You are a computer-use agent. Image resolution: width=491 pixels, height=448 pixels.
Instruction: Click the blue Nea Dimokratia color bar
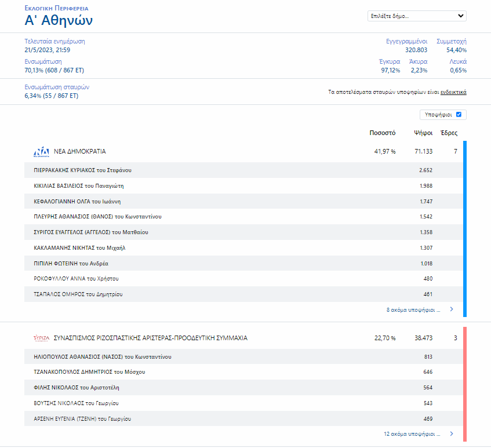(465, 229)
